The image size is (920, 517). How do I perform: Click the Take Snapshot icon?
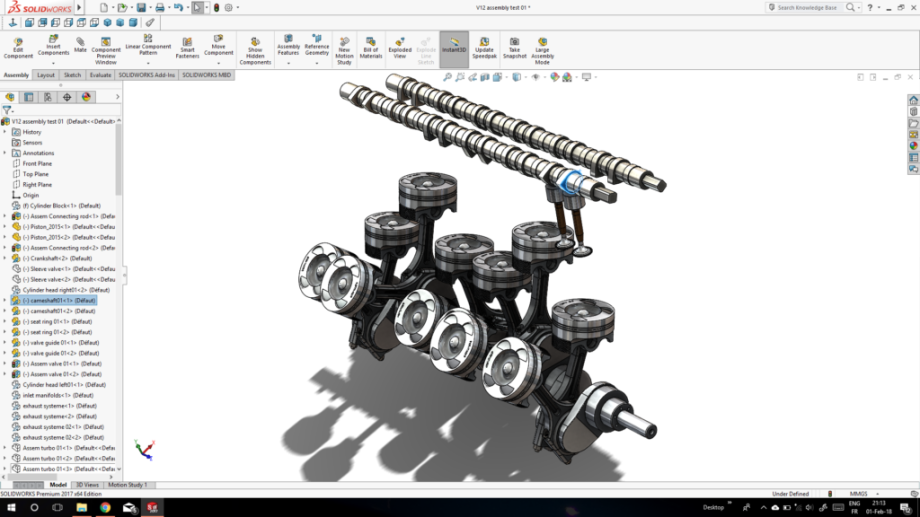[514, 45]
